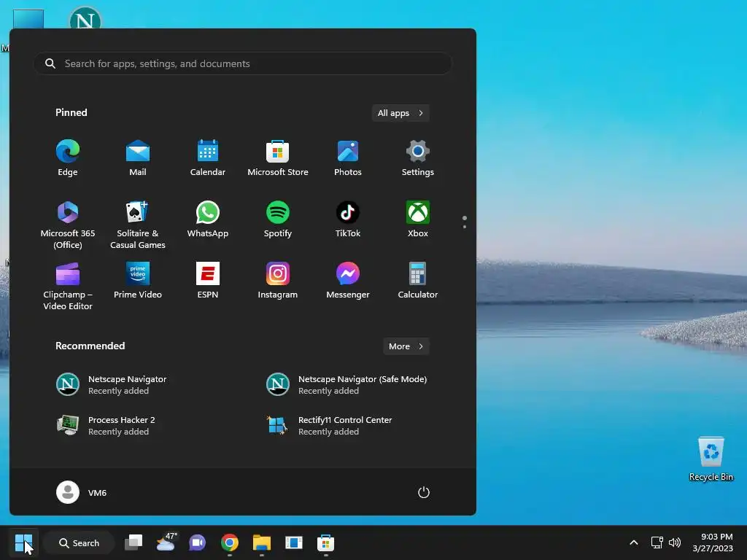Show More recommended items
Screen dimensions: 747x560
[x=406, y=346]
